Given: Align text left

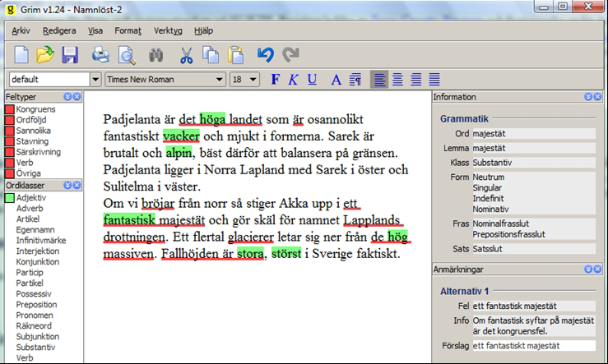Looking at the screenshot, I should click(379, 80).
